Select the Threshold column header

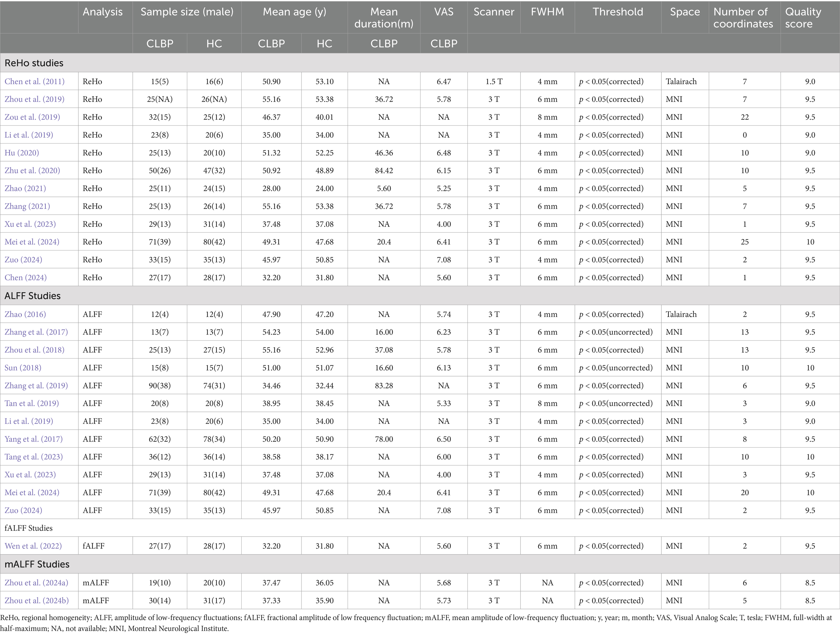pos(618,12)
